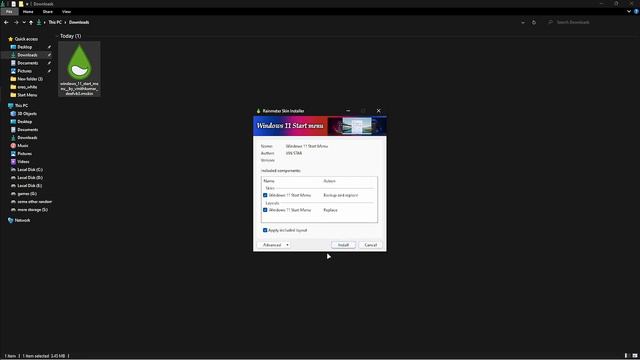Close the Rainmeter Skin Installer window
The width and height of the screenshot is (640, 360).
[378, 111]
